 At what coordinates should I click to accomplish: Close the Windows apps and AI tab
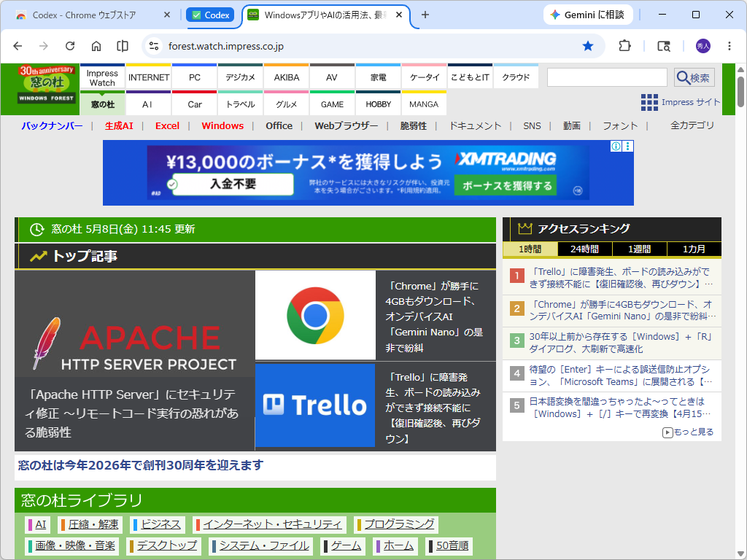pyautogui.click(x=399, y=15)
